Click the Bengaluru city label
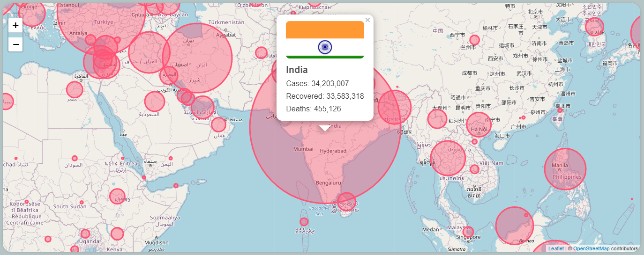 [x=329, y=182]
